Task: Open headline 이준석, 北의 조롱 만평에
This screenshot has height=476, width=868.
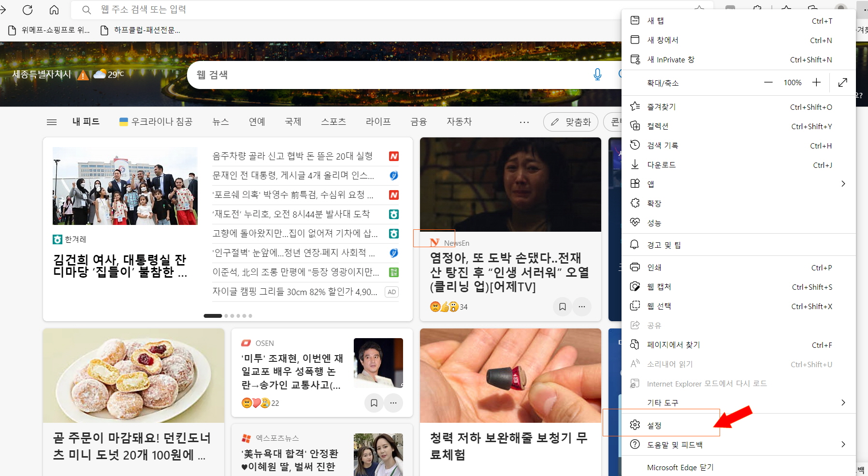Action: (296, 272)
